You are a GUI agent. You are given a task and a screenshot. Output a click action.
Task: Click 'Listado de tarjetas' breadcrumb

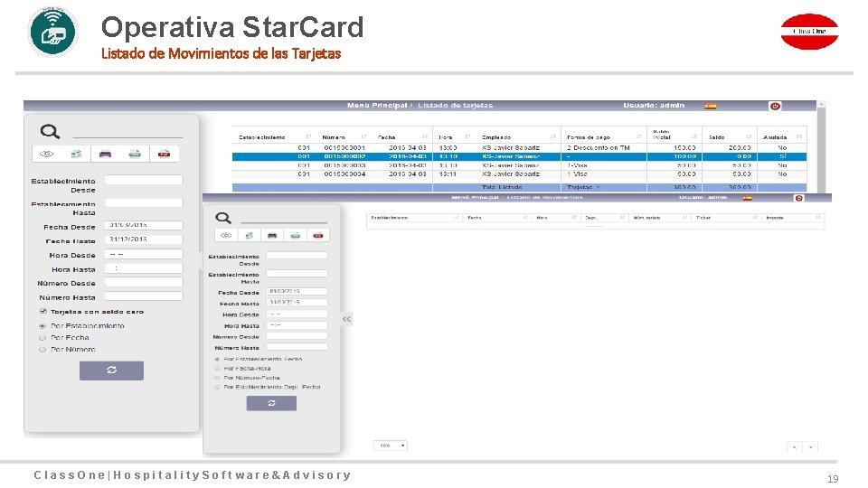pos(455,105)
